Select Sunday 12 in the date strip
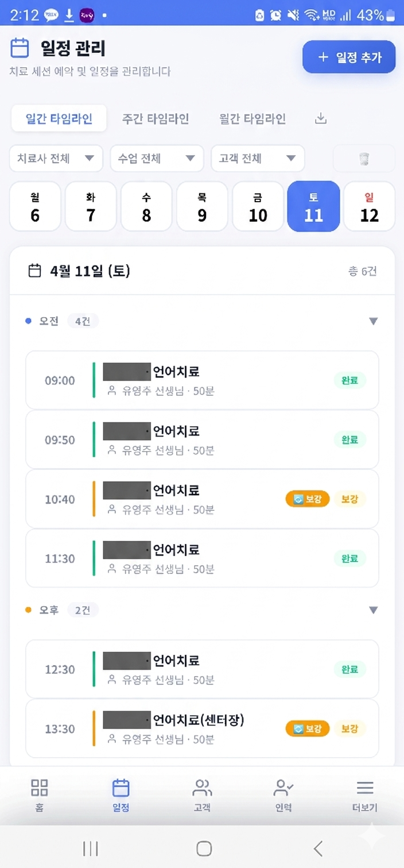The height and width of the screenshot is (868, 404). point(370,207)
